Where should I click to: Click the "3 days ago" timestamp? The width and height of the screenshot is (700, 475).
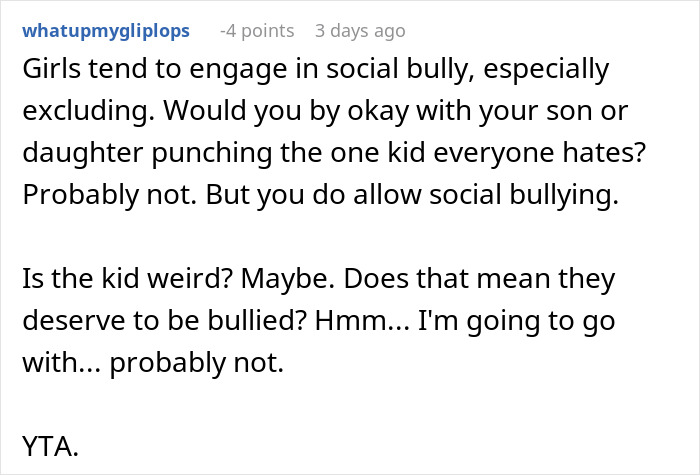coord(360,31)
